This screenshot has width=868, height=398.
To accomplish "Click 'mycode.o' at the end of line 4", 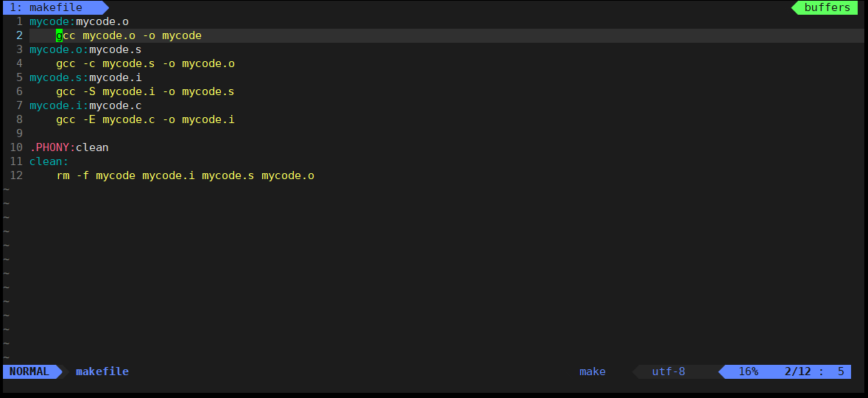I will coord(208,63).
